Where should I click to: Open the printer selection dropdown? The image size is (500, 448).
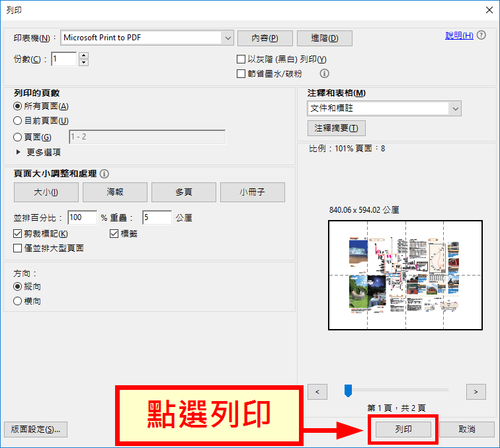point(228,38)
